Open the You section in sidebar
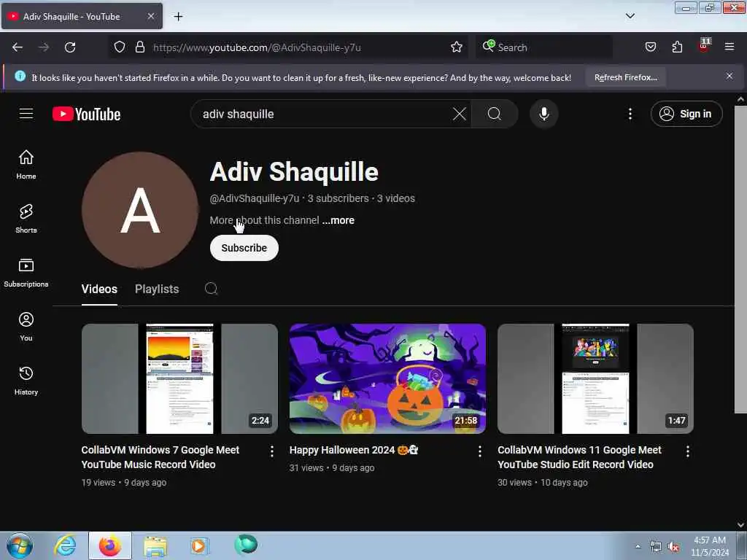The width and height of the screenshot is (747, 560). (x=26, y=327)
